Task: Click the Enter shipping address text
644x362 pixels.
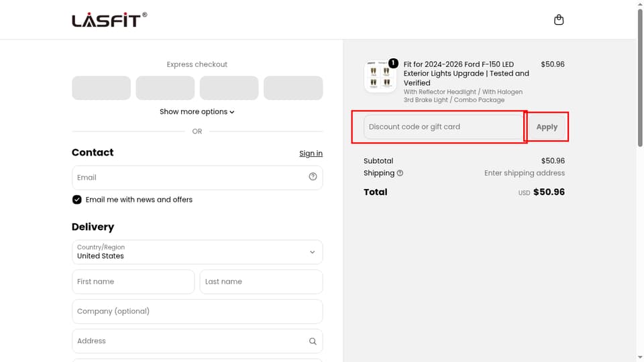Action: [525, 173]
